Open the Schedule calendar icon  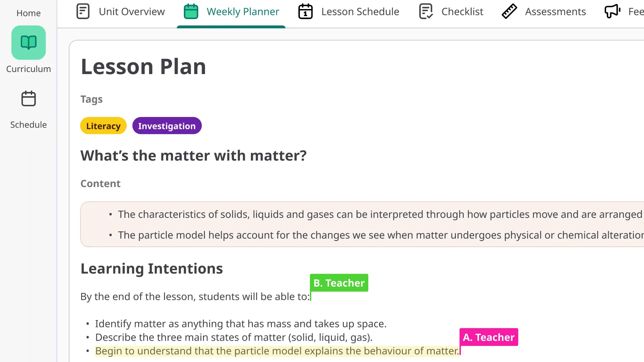point(29,99)
